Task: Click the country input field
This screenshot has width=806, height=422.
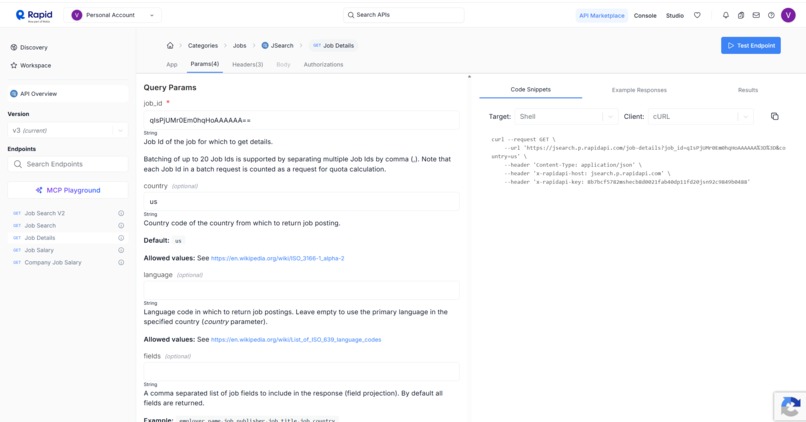Action: pos(301,201)
